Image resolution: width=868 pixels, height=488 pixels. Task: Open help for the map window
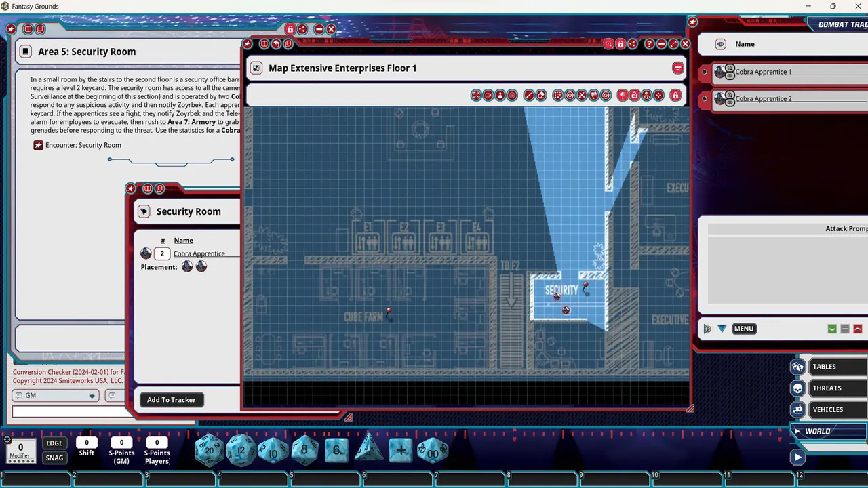coord(649,44)
